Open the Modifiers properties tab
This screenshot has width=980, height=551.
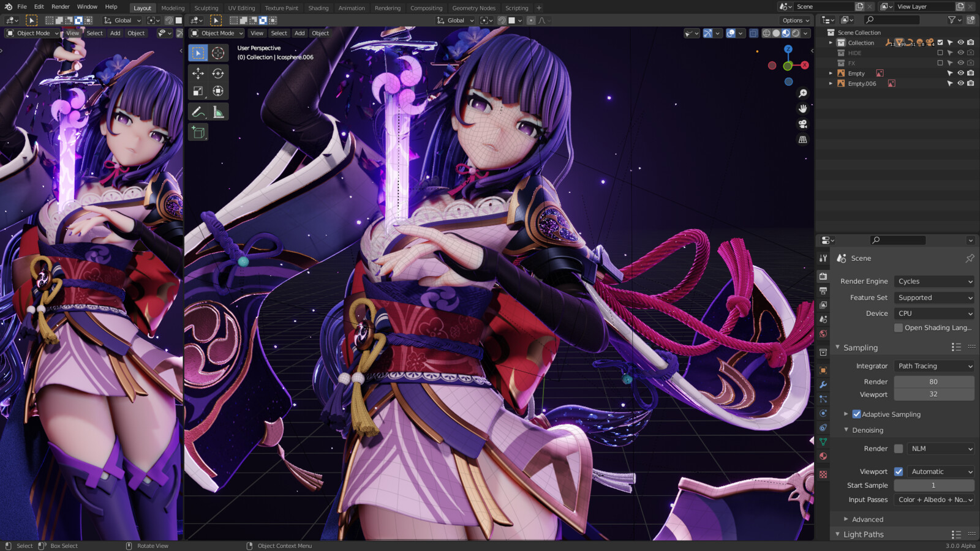click(x=823, y=384)
